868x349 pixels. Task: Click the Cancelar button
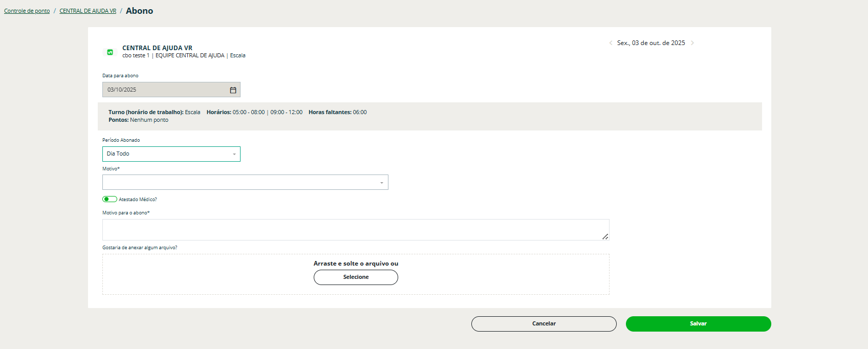pos(544,324)
